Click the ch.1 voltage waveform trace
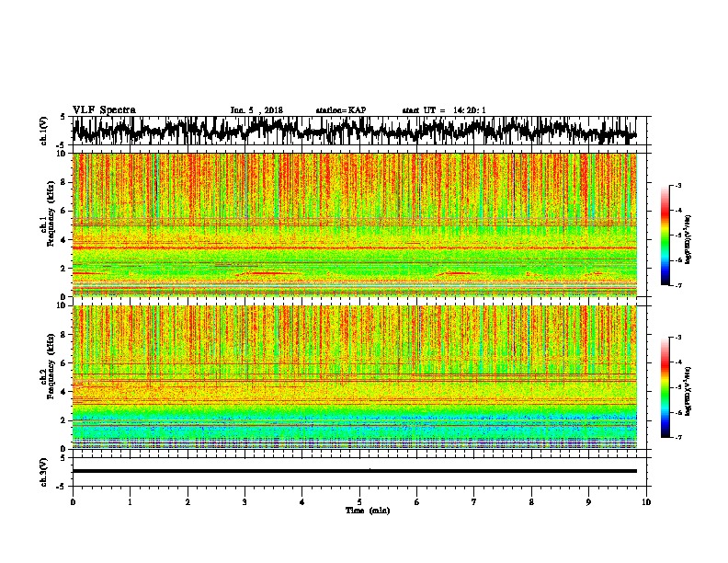The height and width of the screenshot is (563, 728). click(354, 131)
